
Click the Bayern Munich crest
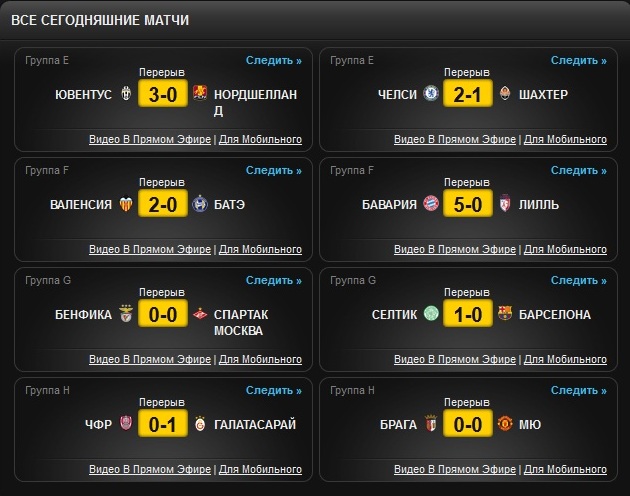tap(431, 205)
